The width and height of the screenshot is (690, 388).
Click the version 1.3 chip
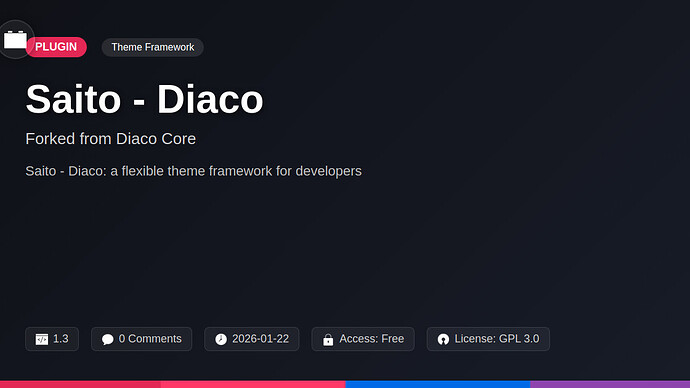[x=52, y=339]
